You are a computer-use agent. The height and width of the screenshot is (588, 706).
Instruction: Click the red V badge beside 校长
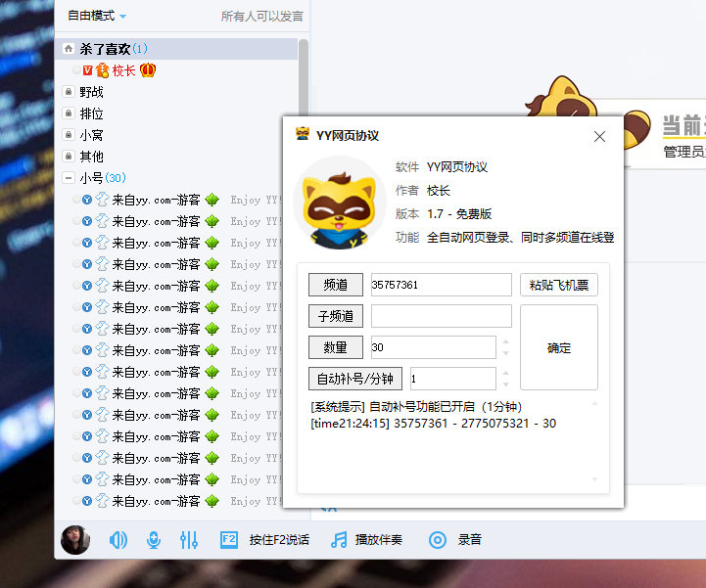[x=88, y=70]
